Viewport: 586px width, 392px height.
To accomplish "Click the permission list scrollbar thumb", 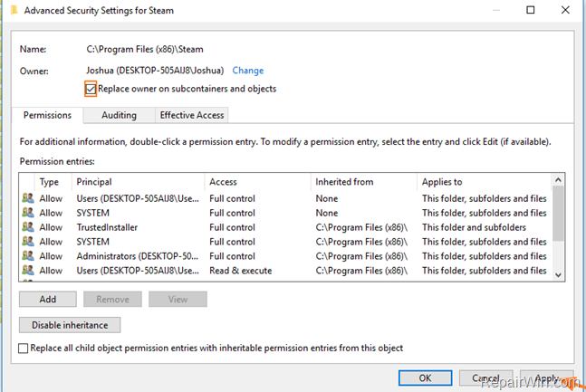I will point(558,214).
